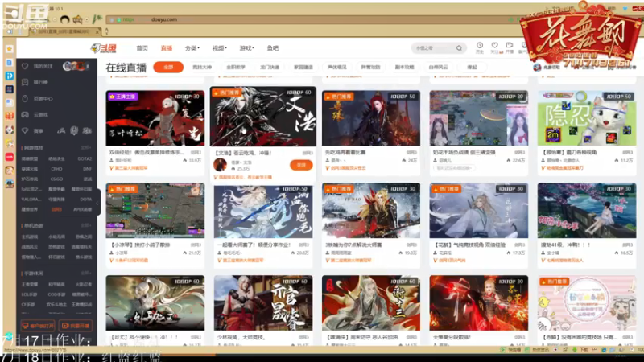The width and height of the screenshot is (644, 362).
Task: Open the 【唯满侠】 red-framed stream thumbnail
Action: (370, 303)
